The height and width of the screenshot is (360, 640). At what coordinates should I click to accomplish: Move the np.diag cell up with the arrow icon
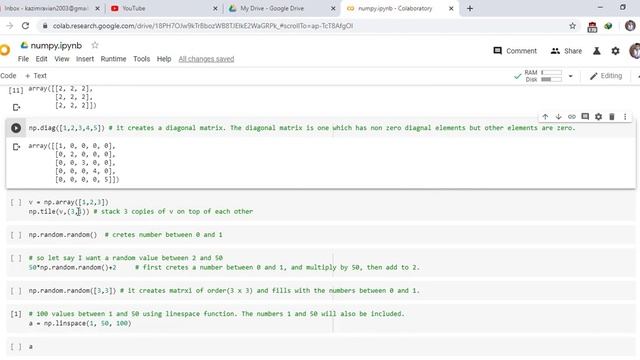(x=545, y=117)
